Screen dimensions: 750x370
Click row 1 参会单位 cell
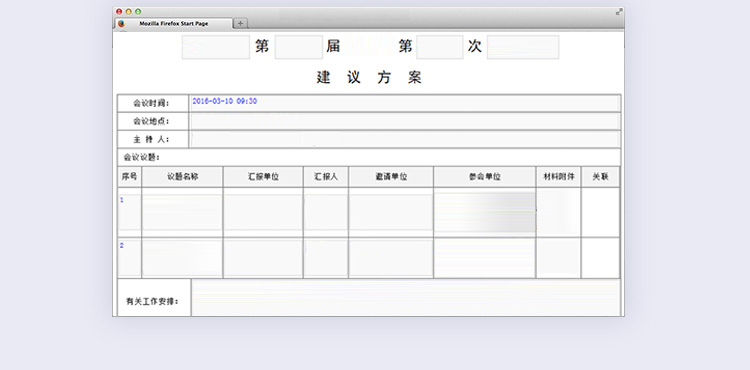tap(485, 212)
